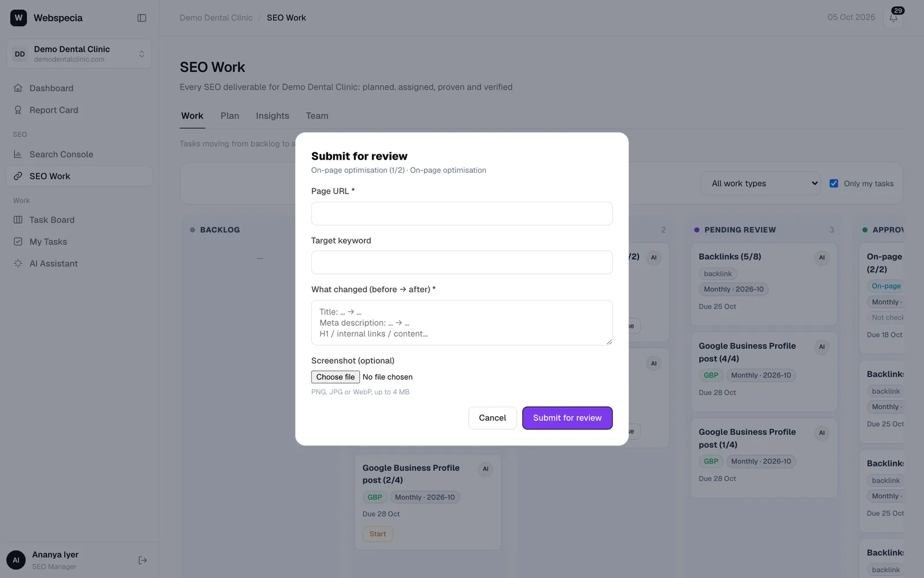Click AI badge on Google Business Profile post (4/4)
The width and height of the screenshot is (924, 578).
(822, 347)
